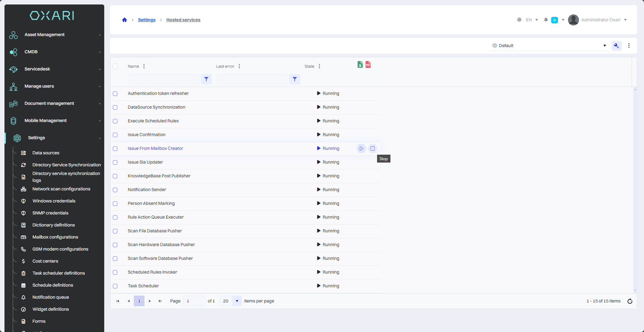Refresh the hosted services list
644x332 pixels.
[630, 301]
